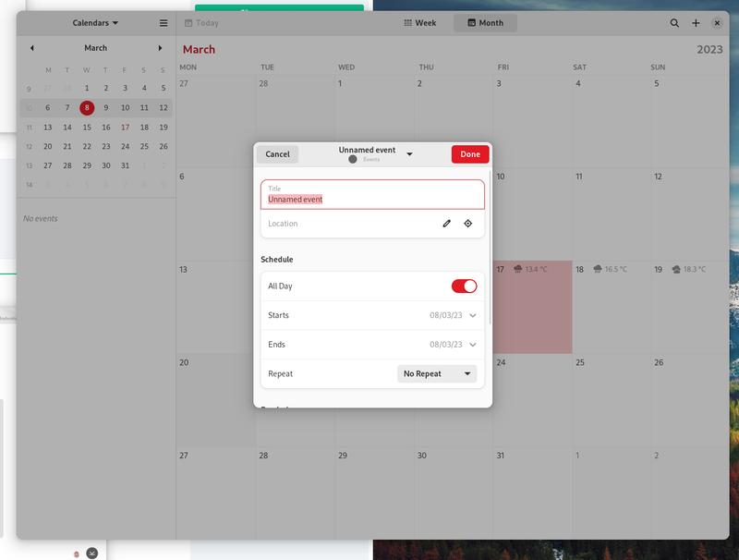Click the highlighted Friday 17 cell in month grid
The width and height of the screenshot is (739, 560).
533,308
